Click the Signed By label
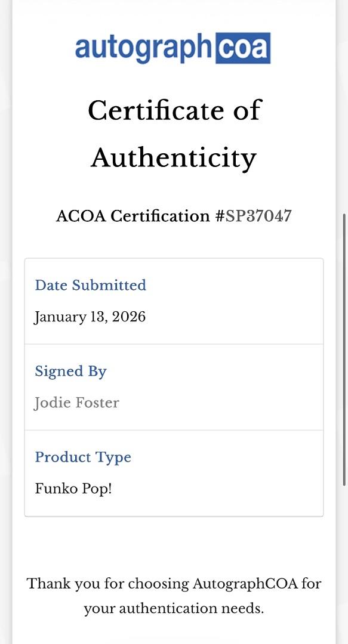348x644 pixels. 71,371
